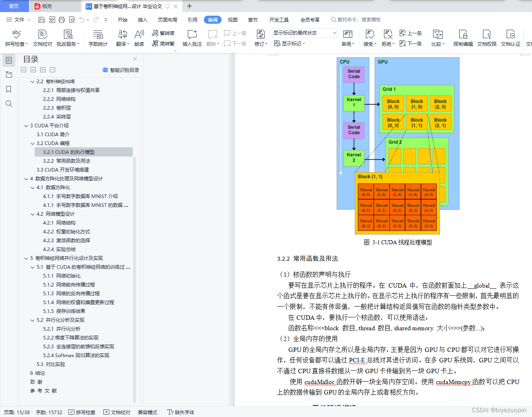Screen dimensions: 532x417
Task: Click the 字数: 15732 status bar entry
Action: (49, 412)
